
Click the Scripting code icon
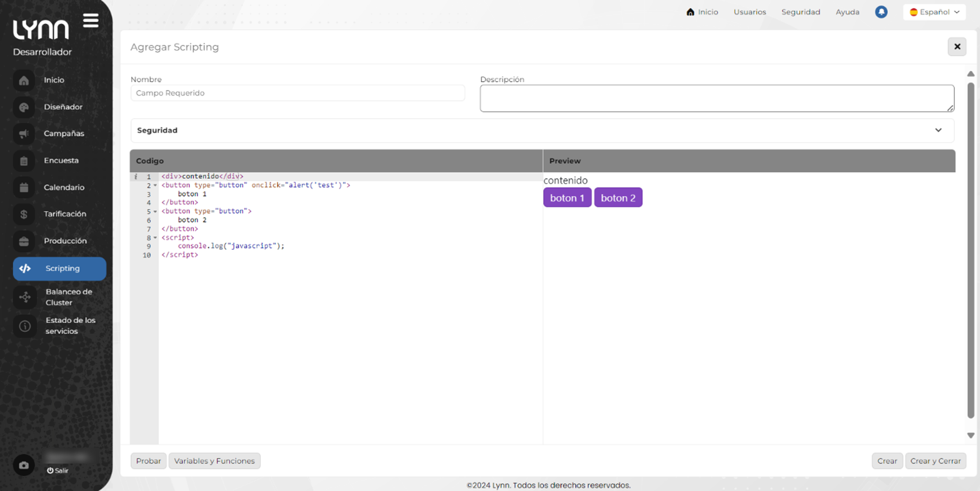[x=25, y=269]
